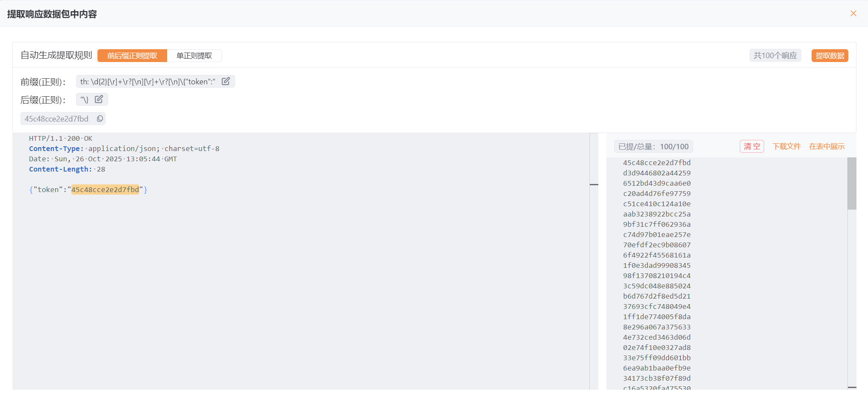
Task: Clear results with the 清空 button
Action: click(x=752, y=146)
